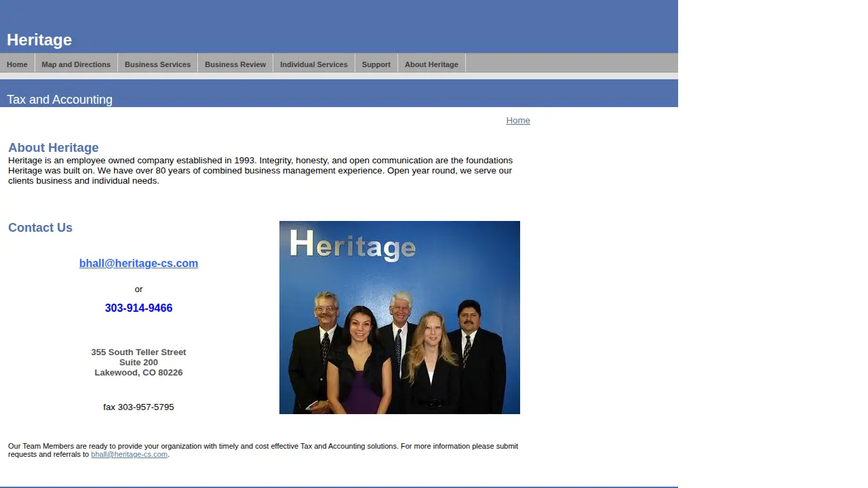Click the small email link in the footer paragraph
This screenshot has height=488, width=868.
[x=129, y=454]
